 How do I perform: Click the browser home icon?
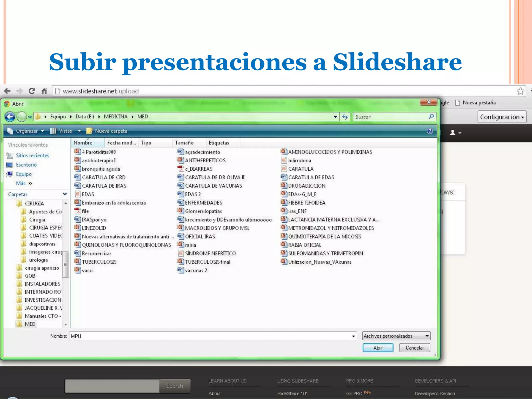(x=44, y=91)
